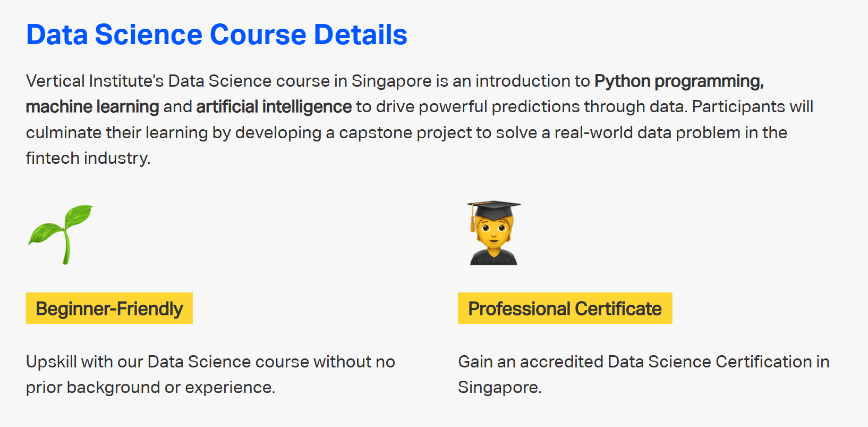Screen dimensions: 868x427
Task: Click the green seedling emoji icon
Action: coord(61,234)
